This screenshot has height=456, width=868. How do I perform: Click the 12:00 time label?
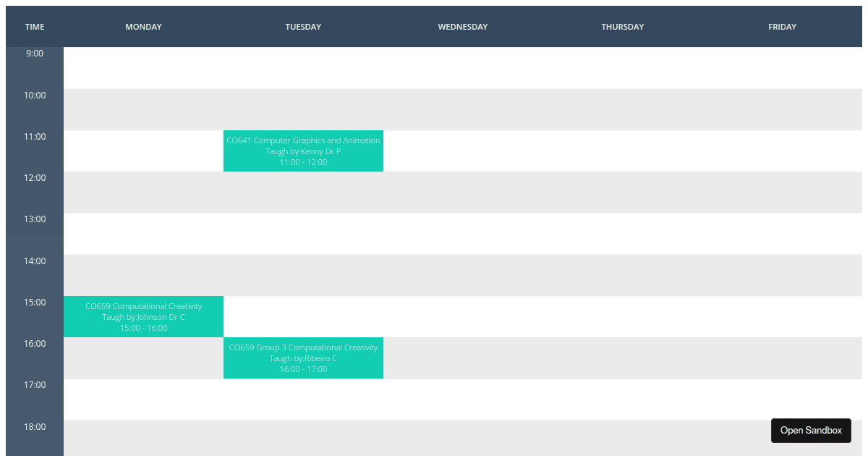click(x=34, y=177)
